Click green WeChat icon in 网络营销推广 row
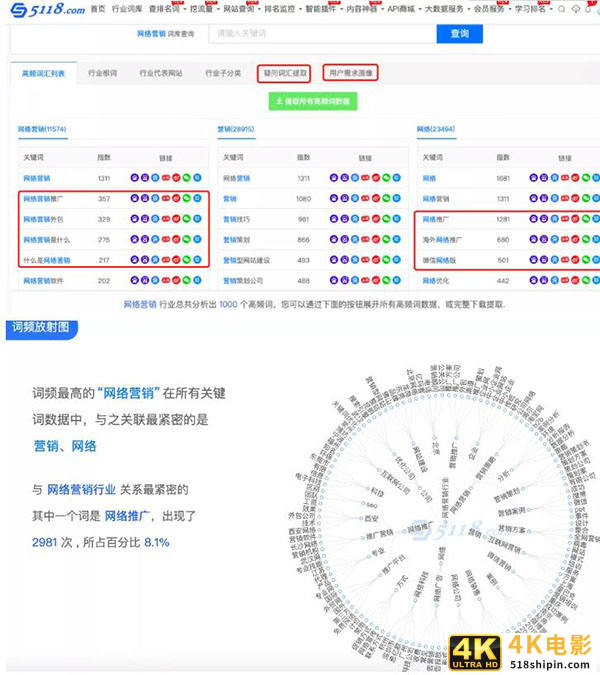This screenshot has width=600, height=675. point(186,198)
